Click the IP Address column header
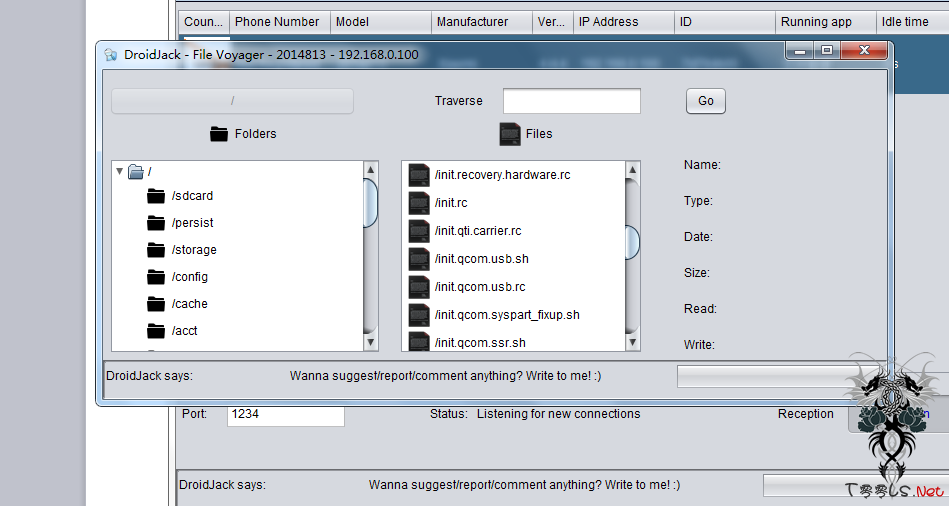949x506 pixels. pos(624,22)
